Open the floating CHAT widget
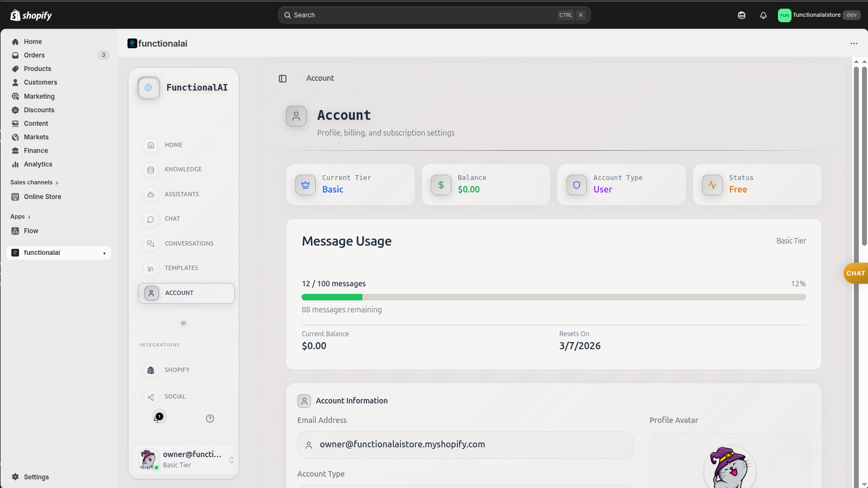This screenshot has width=868, height=488. coord(855,273)
